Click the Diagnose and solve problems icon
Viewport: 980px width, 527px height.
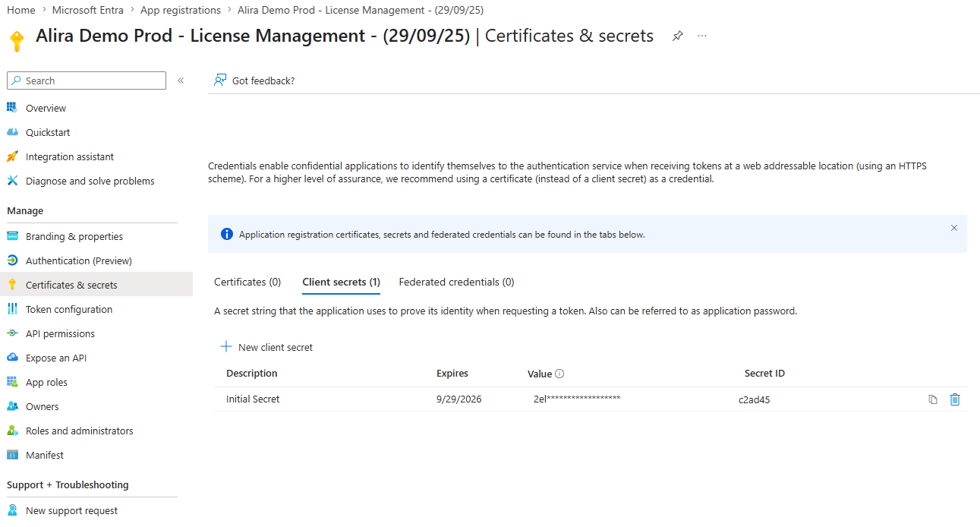click(x=12, y=181)
